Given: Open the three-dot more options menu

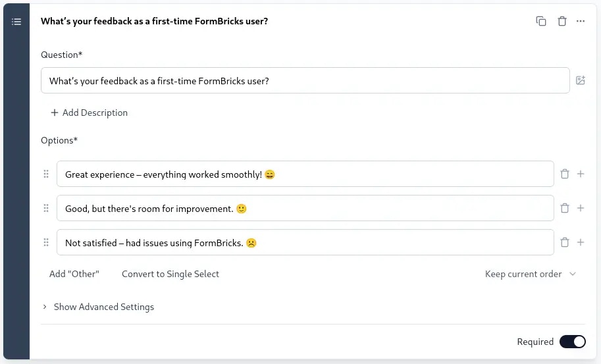Looking at the screenshot, I should [581, 21].
